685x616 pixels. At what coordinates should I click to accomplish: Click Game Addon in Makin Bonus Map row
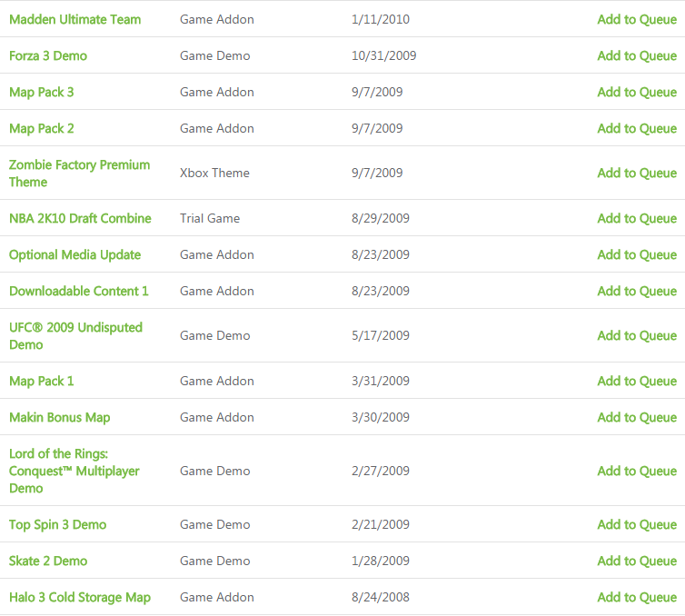(x=217, y=417)
